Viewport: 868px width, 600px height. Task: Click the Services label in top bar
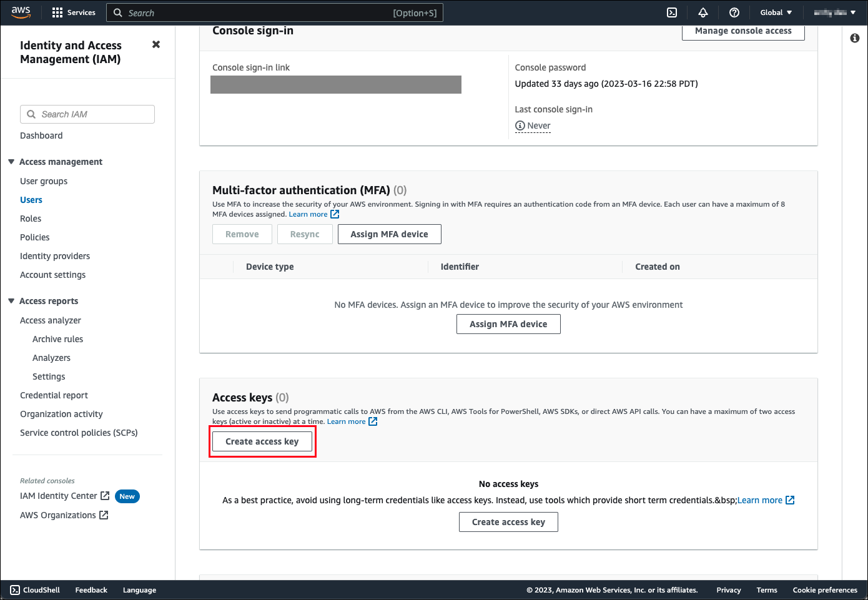coord(81,12)
